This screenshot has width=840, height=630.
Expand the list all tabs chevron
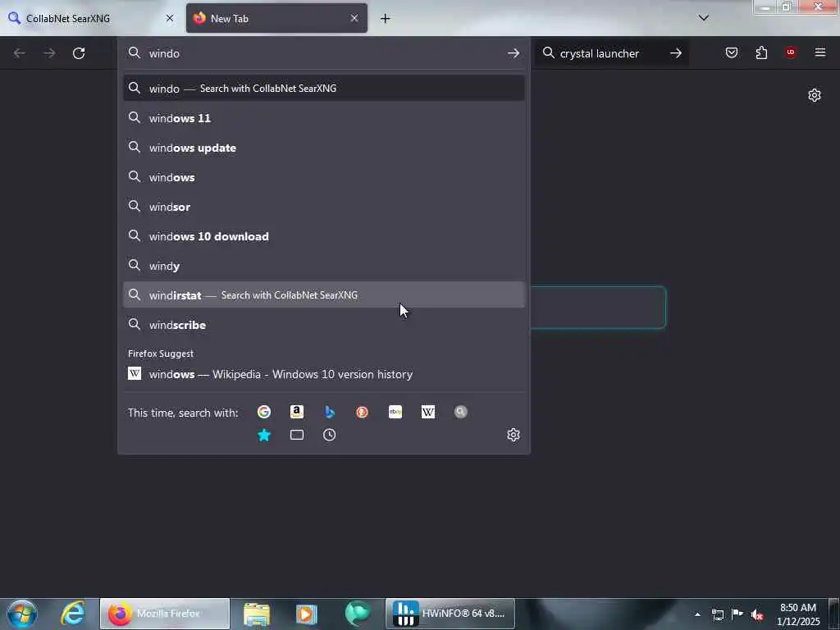[x=703, y=18]
